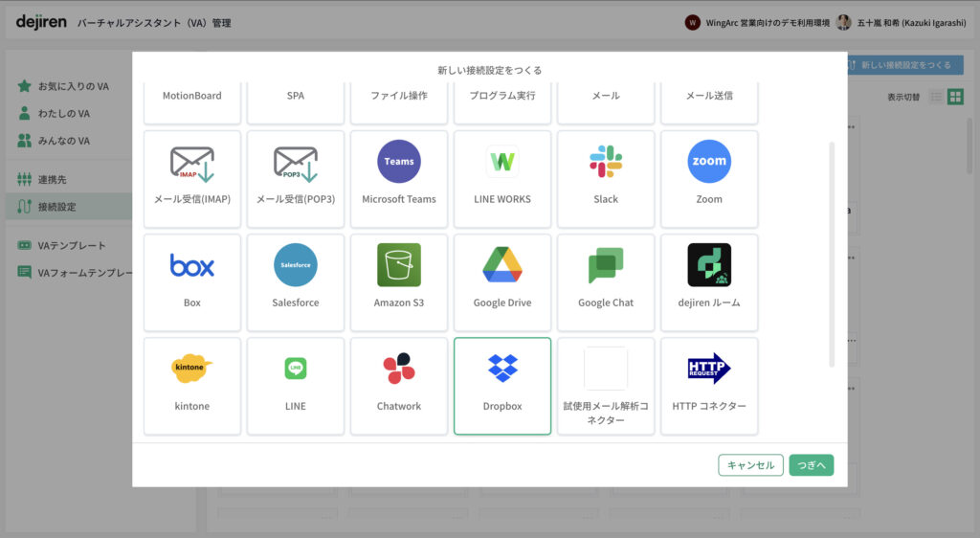Select the SPA connector card
The width and height of the screenshot is (980, 538).
pyautogui.click(x=296, y=102)
